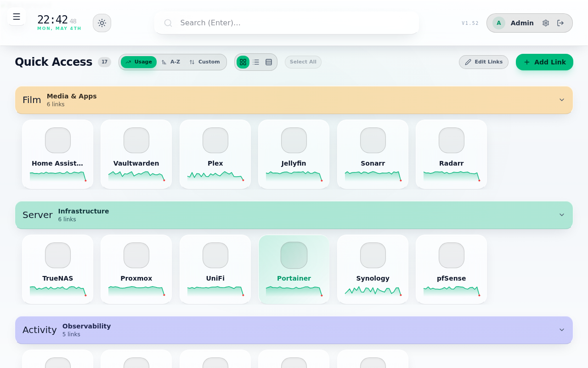Image resolution: width=588 pixels, height=368 pixels.
Task: Open the Home Assistant icon
Action: point(58,140)
